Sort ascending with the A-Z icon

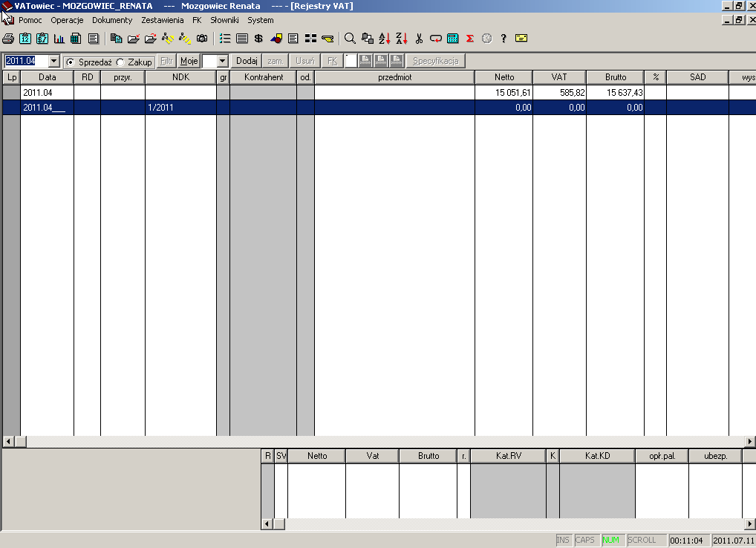[x=385, y=39]
